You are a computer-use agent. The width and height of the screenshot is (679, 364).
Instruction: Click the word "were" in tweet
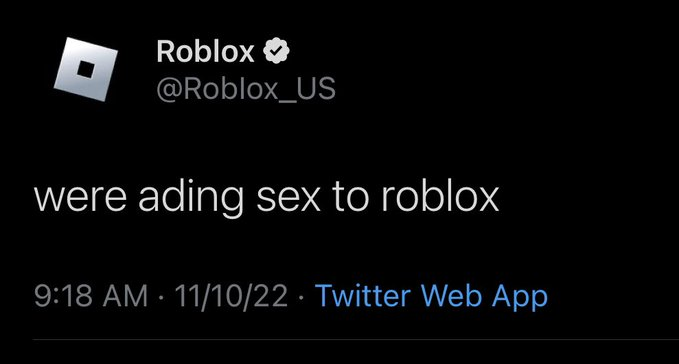pos(80,199)
